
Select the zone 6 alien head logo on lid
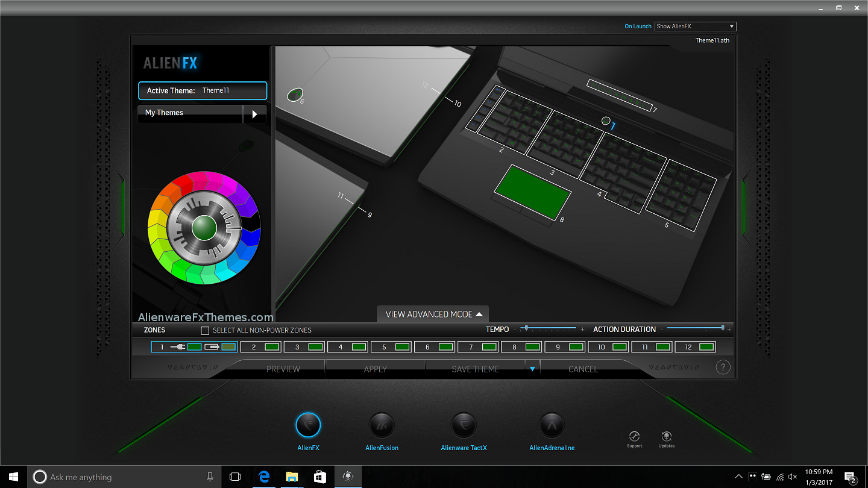(295, 95)
